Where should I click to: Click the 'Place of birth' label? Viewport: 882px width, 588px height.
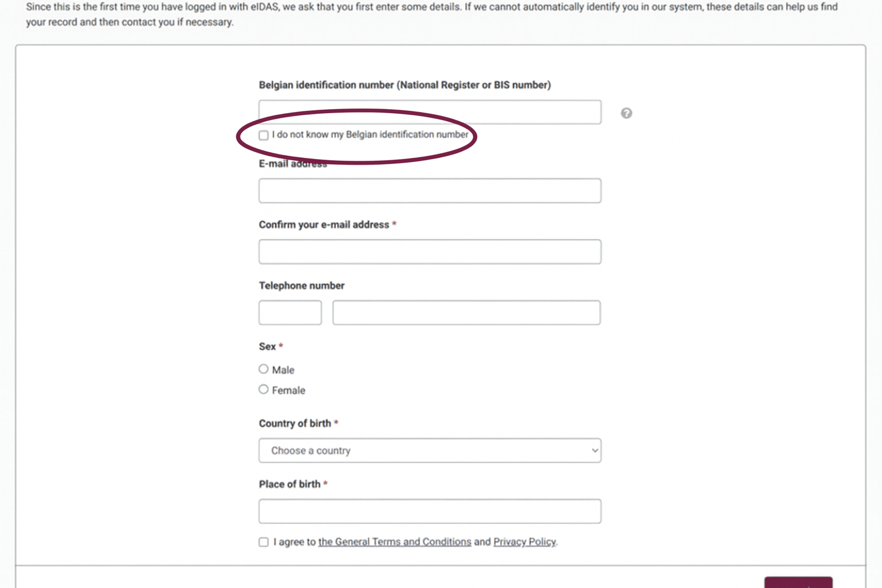click(x=289, y=484)
